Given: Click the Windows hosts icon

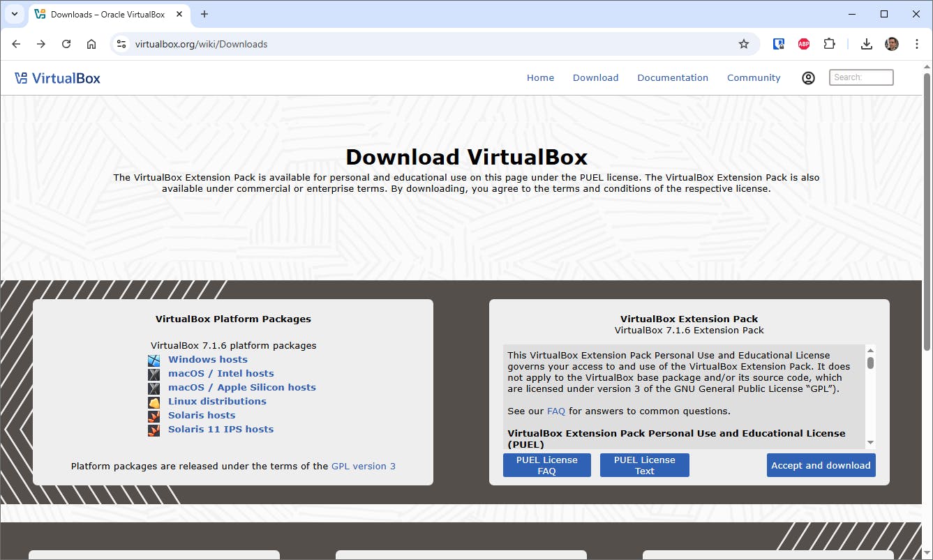Looking at the screenshot, I should [x=154, y=360].
